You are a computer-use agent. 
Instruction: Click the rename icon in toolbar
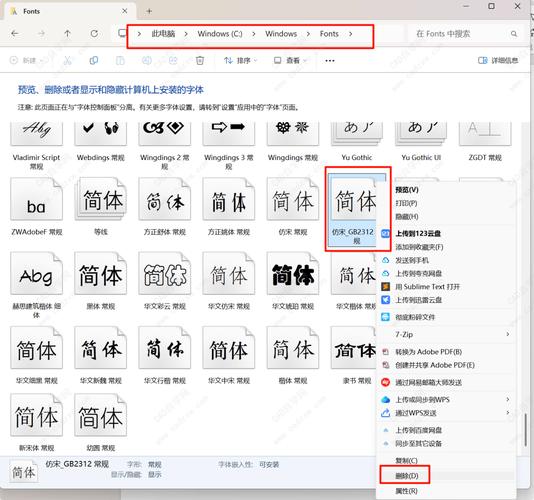[147, 61]
